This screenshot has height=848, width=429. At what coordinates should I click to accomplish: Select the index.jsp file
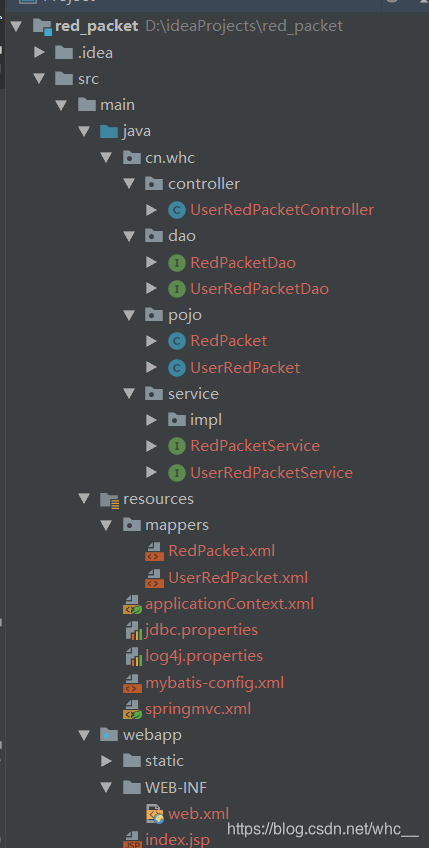pos(177,840)
